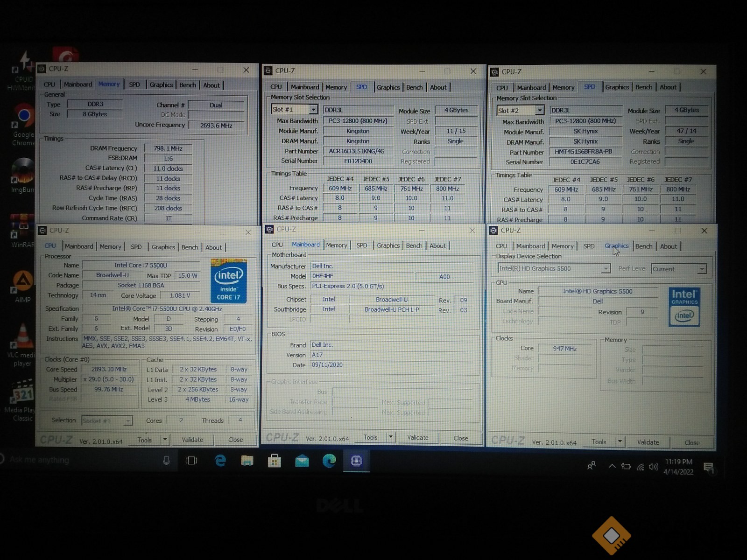Open the AIMP desktop shortcut
The width and height of the screenshot is (747, 560).
click(22, 286)
